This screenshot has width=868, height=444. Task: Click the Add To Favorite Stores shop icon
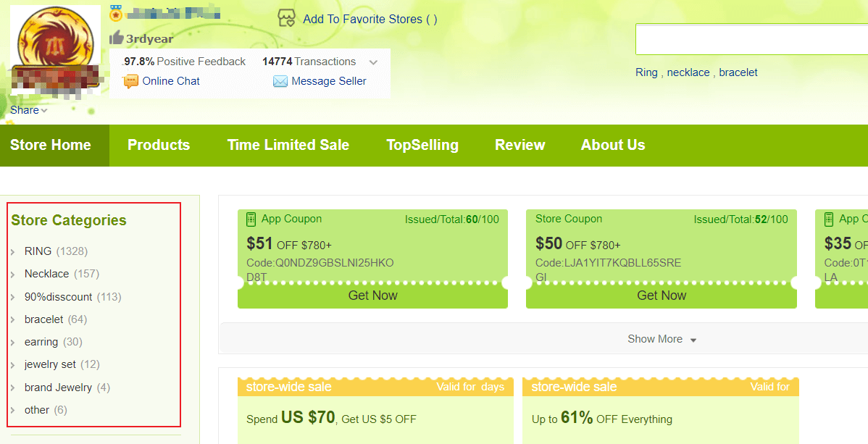pyautogui.click(x=286, y=18)
